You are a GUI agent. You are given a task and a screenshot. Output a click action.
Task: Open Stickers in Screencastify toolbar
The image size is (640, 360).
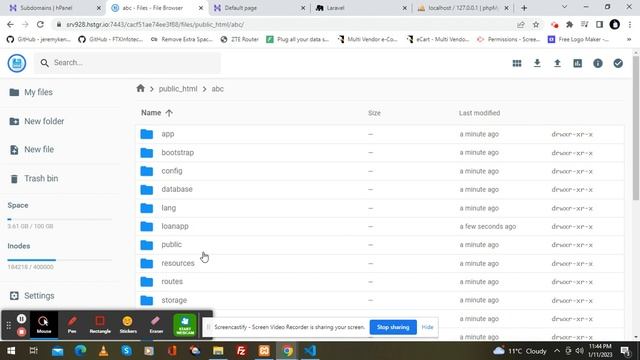128,324
